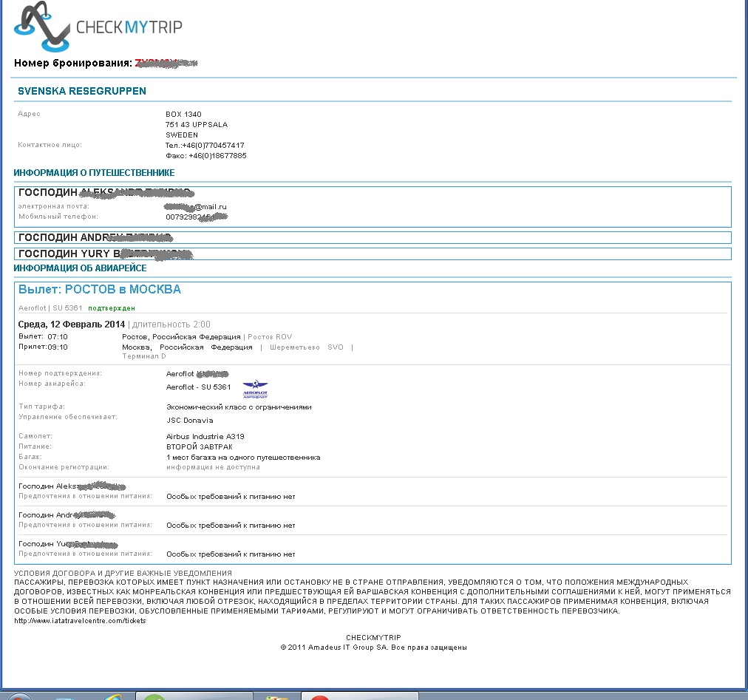This screenshot has height=700, width=748.
Task: Click the meal value 'ВТОРОЙ ЗАВТРАК'
Action: [x=200, y=447]
